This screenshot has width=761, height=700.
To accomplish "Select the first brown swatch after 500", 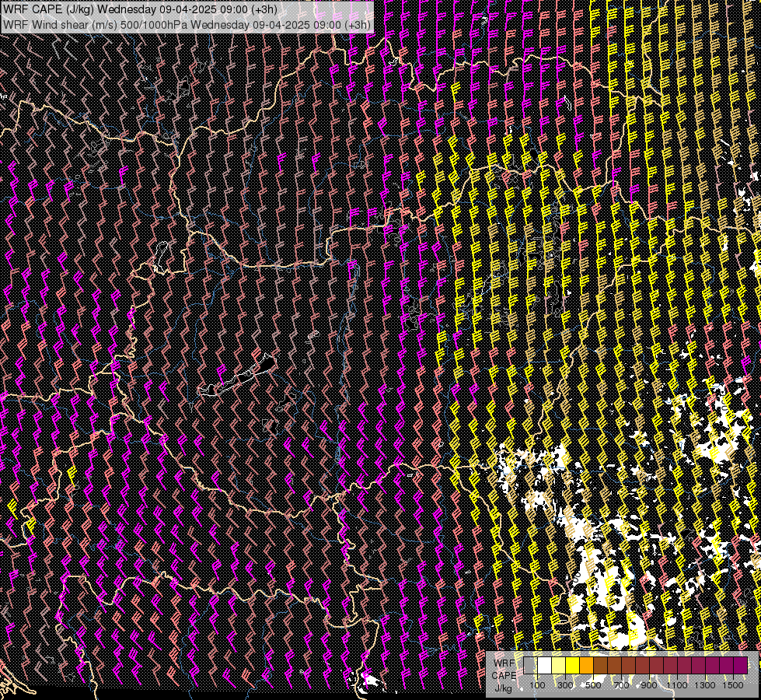I will (x=600, y=666).
